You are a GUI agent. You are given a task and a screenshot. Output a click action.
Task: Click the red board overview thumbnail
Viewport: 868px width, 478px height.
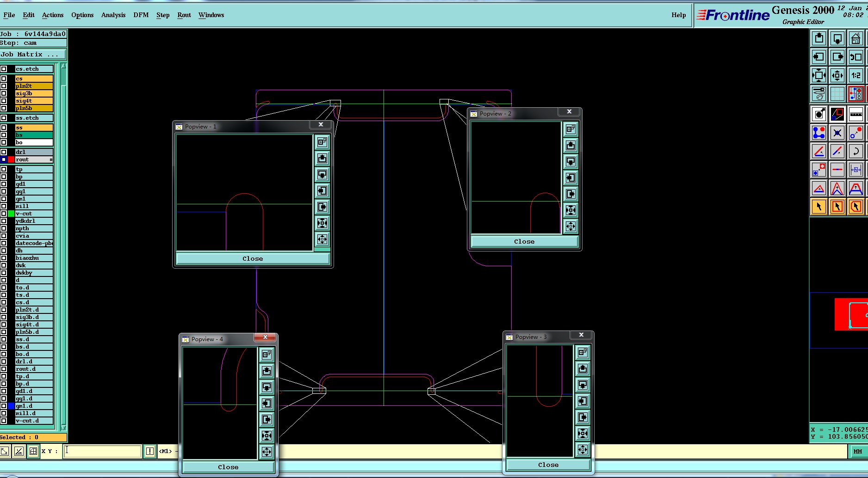pyautogui.click(x=851, y=314)
